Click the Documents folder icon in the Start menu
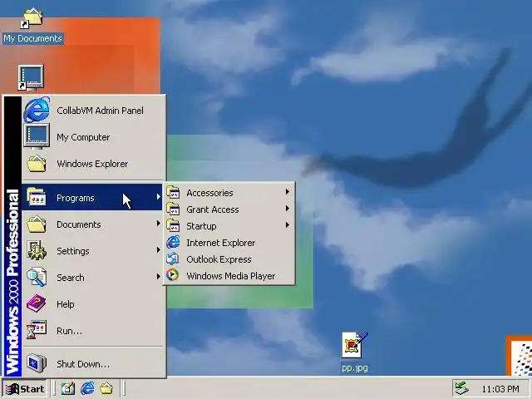532x399 pixels. (x=37, y=224)
